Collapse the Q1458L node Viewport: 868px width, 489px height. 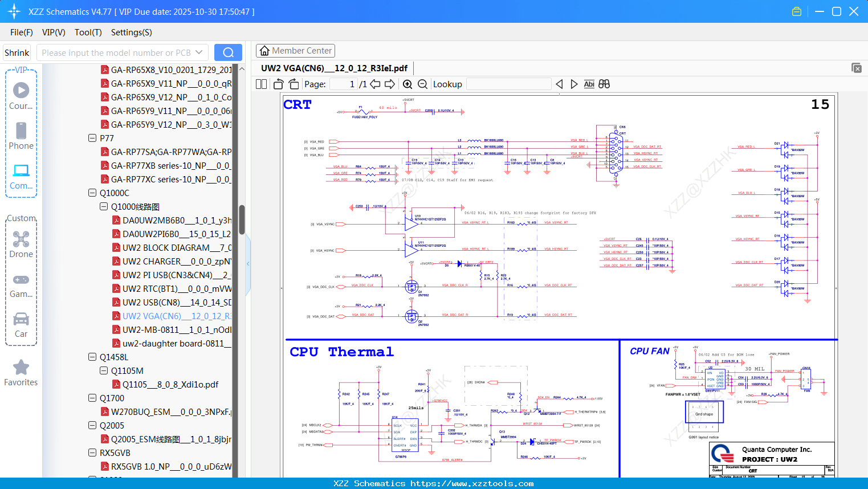tap(92, 357)
